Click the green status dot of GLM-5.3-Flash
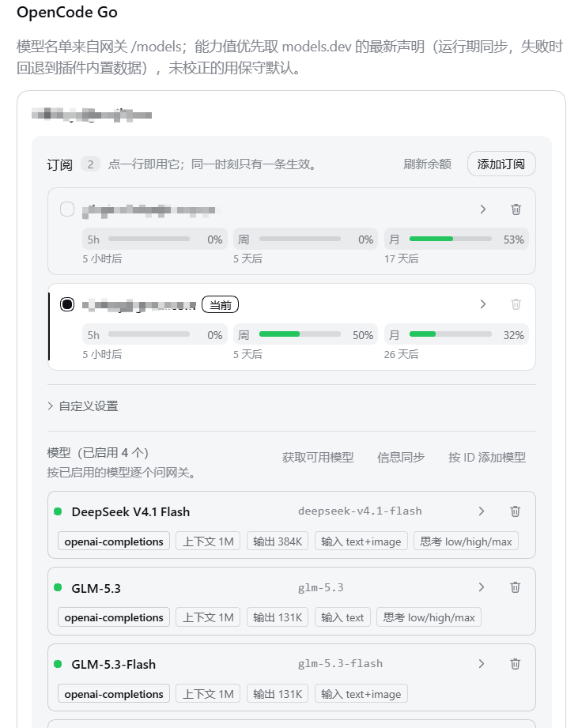Image resolution: width=578 pixels, height=728 pixels. tap(58, 664)
